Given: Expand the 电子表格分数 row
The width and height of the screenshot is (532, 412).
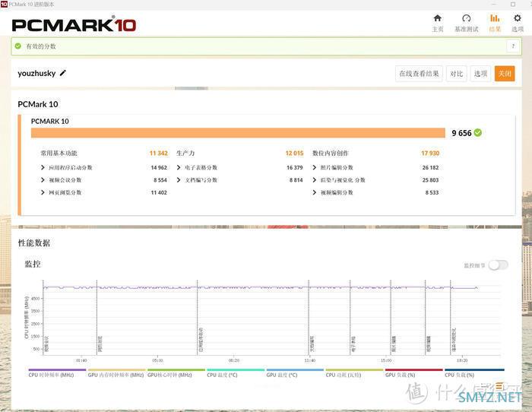Looking at the screenshot, I should (179, 167).
